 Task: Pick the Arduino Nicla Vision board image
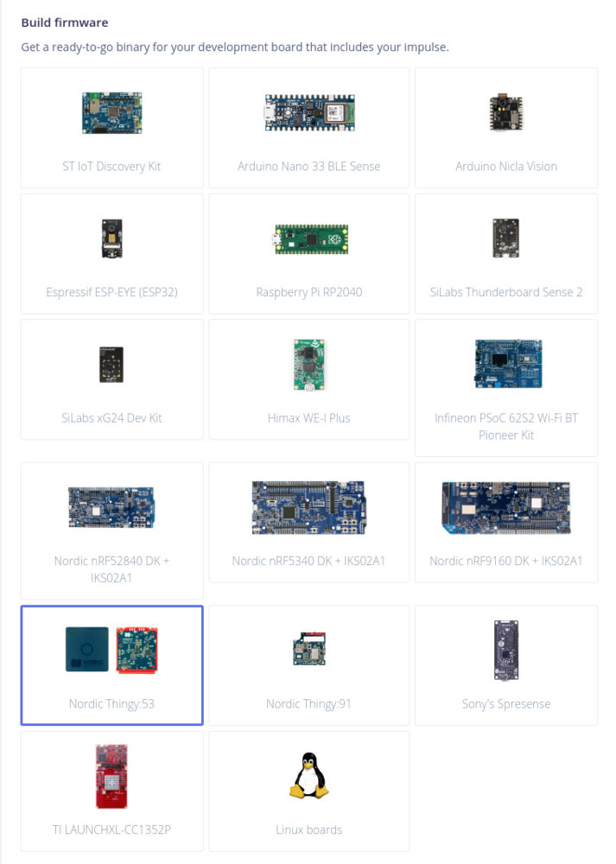[x=505, y=111]
